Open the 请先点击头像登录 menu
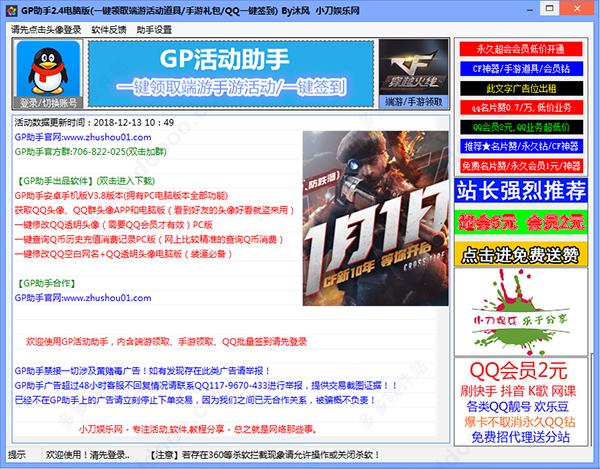The image size is (600, 469). (46, 29)
